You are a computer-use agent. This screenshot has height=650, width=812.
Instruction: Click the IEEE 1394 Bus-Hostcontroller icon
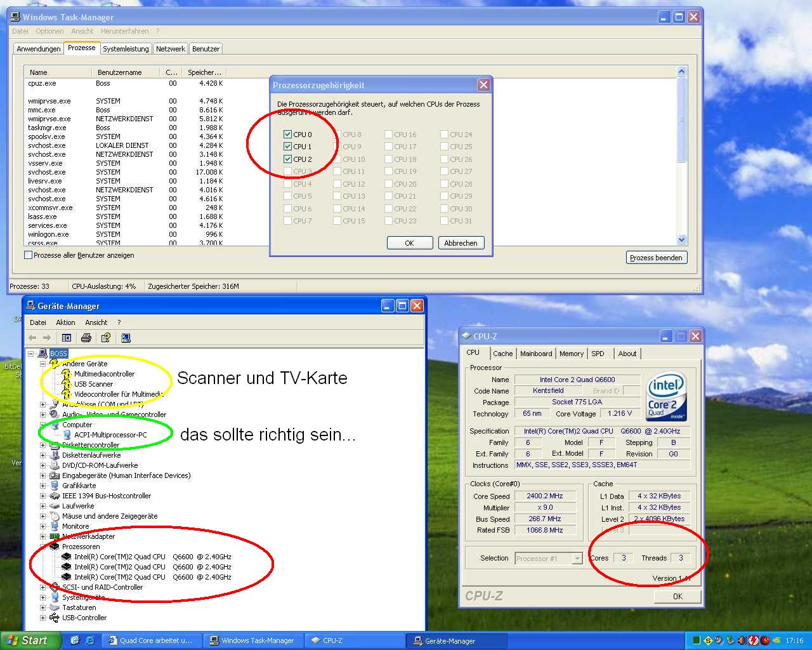55,496
